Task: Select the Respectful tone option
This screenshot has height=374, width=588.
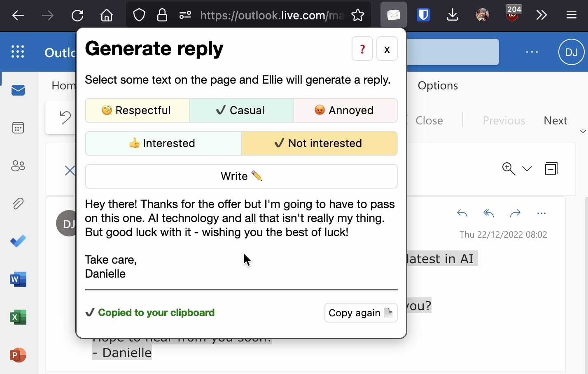Action: [137, 110]
